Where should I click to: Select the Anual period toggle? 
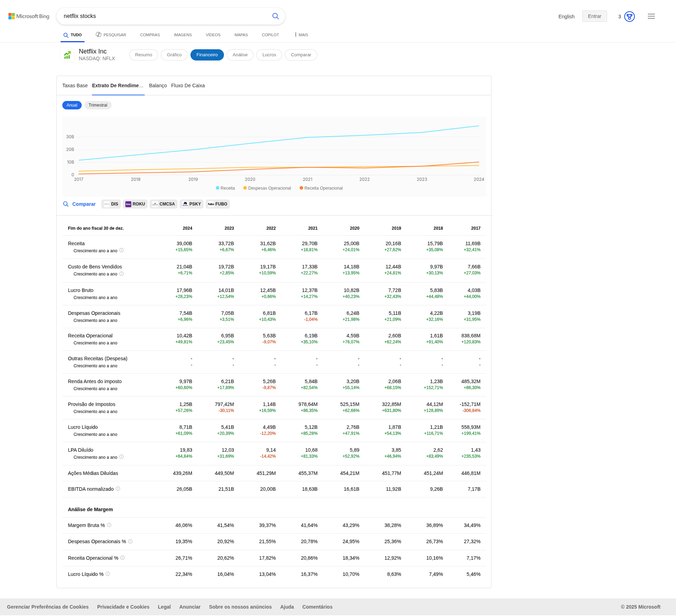72,105
